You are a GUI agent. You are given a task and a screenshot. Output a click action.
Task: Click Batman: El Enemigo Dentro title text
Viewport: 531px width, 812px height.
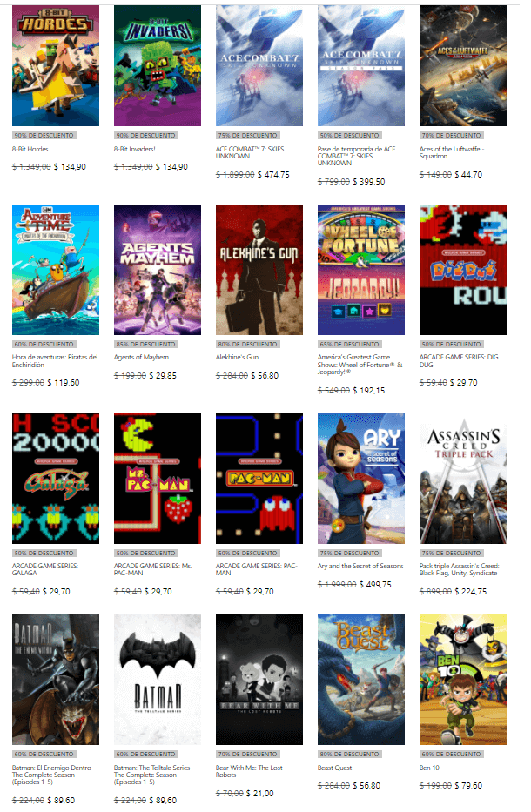(x=53, y=775)
